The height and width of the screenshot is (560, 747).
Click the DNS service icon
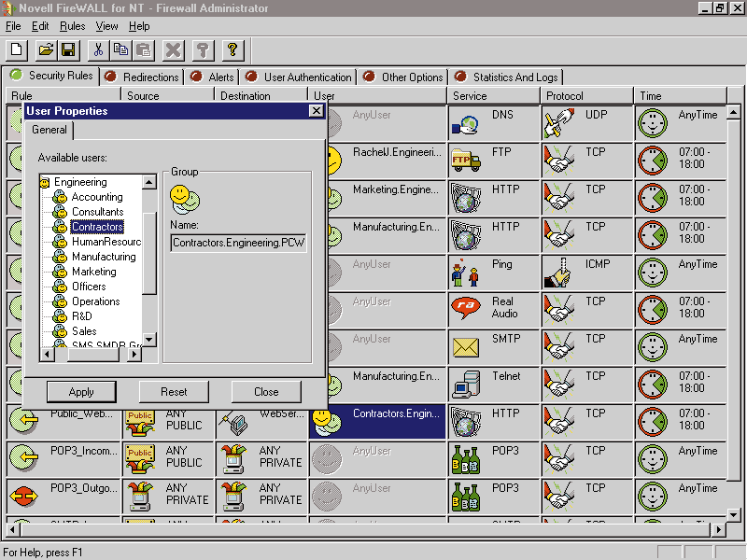click(464, 125)
